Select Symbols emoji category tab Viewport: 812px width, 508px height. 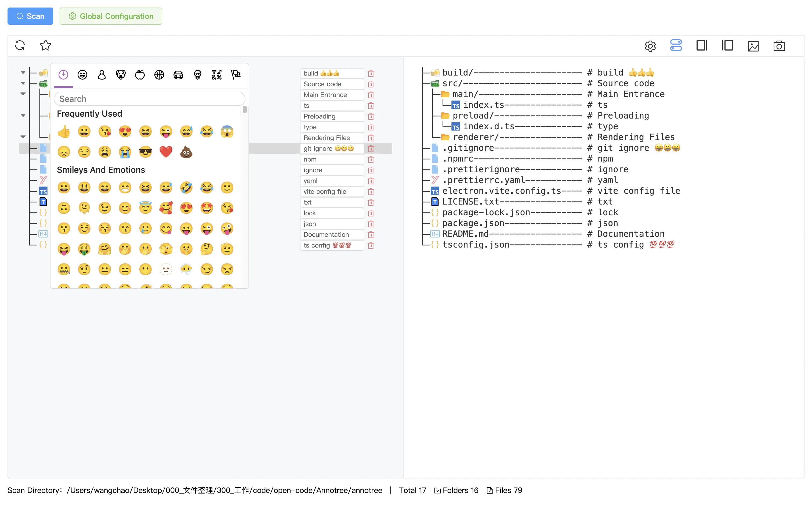point(217,75)
